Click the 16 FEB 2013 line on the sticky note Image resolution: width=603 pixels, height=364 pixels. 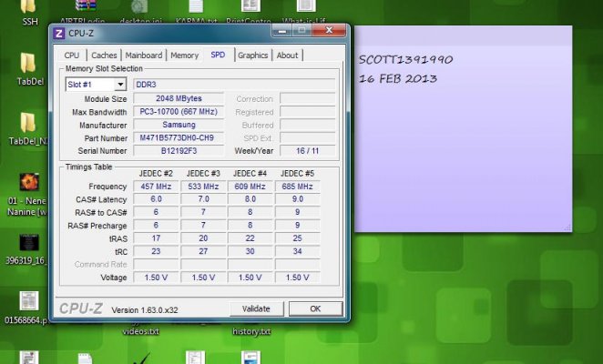coord(398,79)
